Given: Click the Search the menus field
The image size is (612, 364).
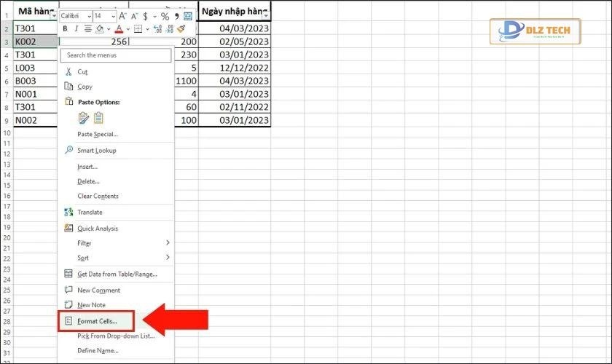Looking at the screenshot, I should [x=116, y=55].
